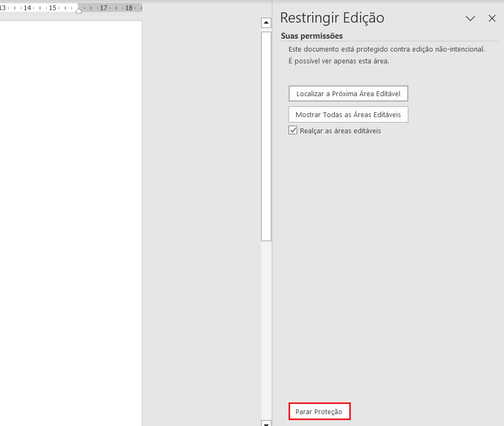Screen dimensions: 504x426
Task: Uncheck Realçar as áreas editáveis checkbox
Action: tap(293, 131)
